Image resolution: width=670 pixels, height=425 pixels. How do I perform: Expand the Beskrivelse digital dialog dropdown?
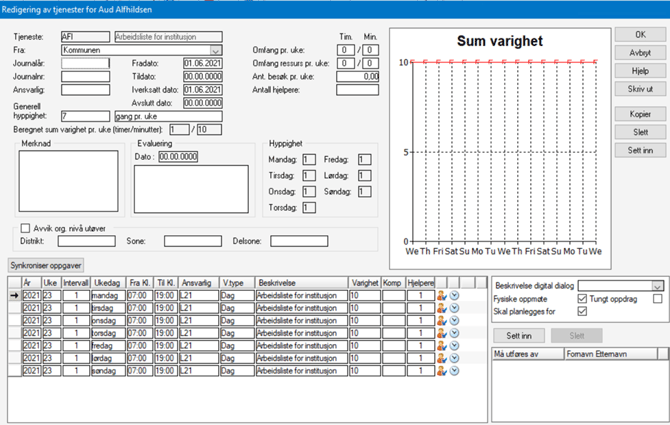click(657, 286)
